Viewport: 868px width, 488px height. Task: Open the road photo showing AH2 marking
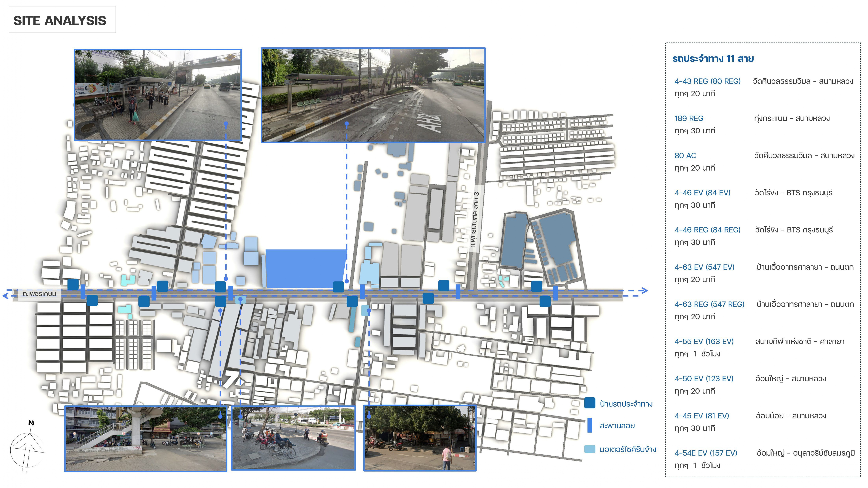click(x=373, y=95)
